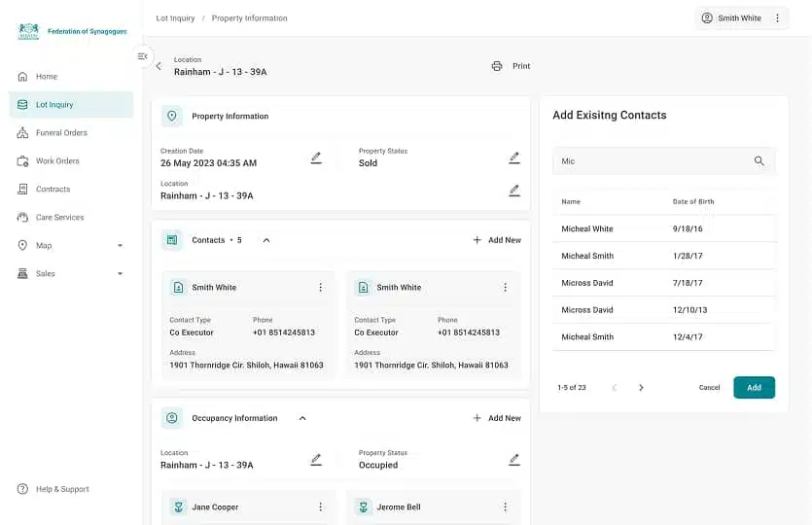Image resolution: width=812 pixels, height=525 pixels.
Task: Click the Lot Inquiry breadcrumb link
Action: [x=175, y=18]
